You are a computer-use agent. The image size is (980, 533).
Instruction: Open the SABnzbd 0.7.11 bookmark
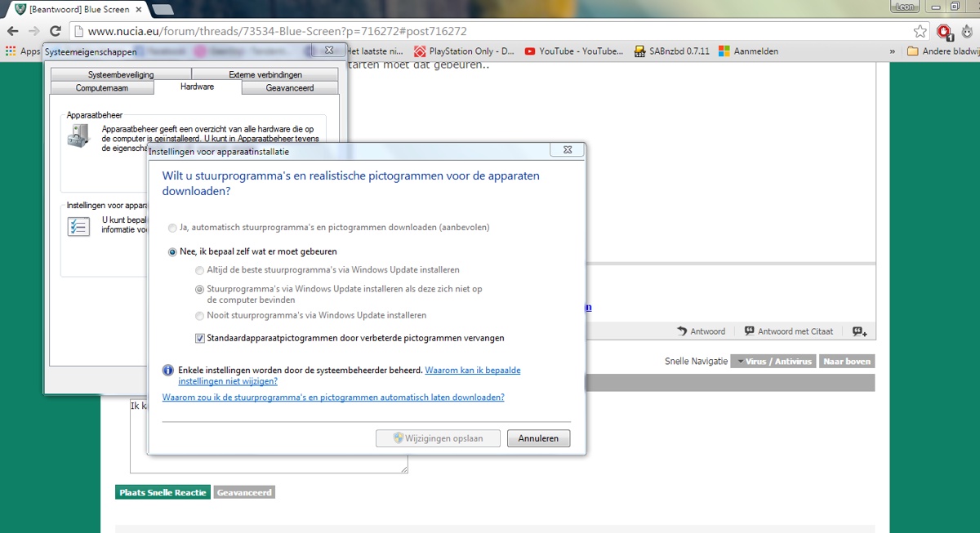click(x=672, y=51)
